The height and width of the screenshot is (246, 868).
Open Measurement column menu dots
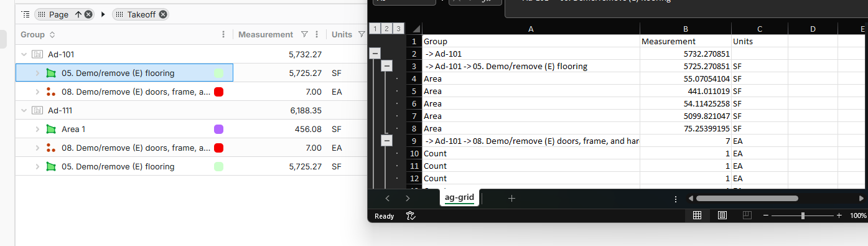[x=317, y=35]
